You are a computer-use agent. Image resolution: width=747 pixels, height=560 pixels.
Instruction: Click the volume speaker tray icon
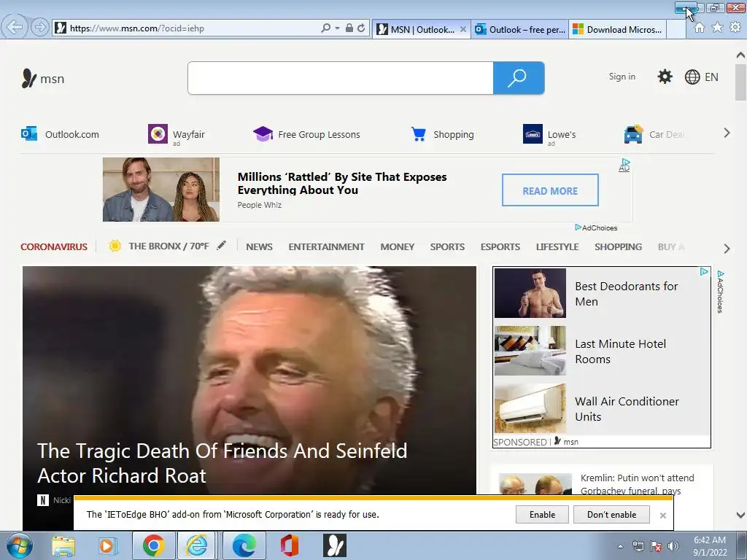(x=673, y=546)
